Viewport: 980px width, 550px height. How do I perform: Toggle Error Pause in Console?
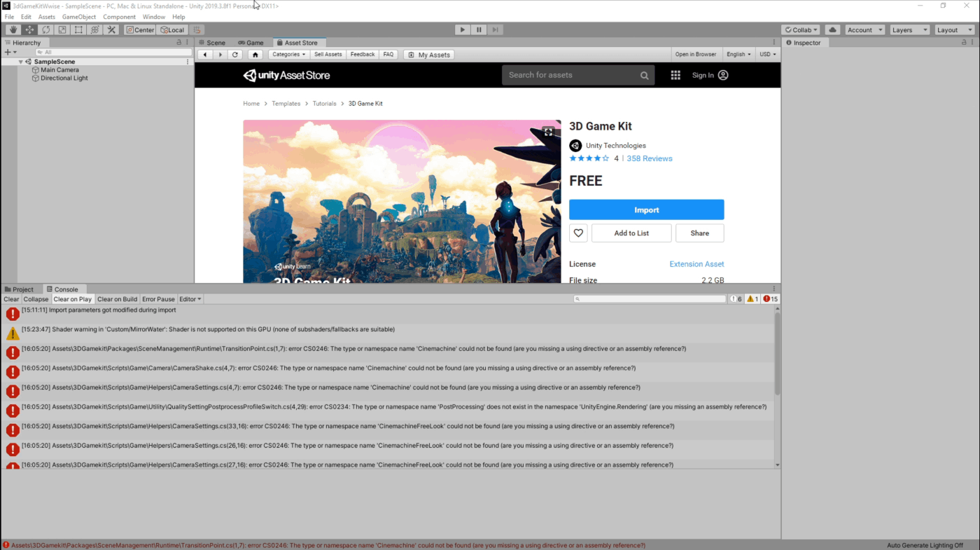click(158, 299)
